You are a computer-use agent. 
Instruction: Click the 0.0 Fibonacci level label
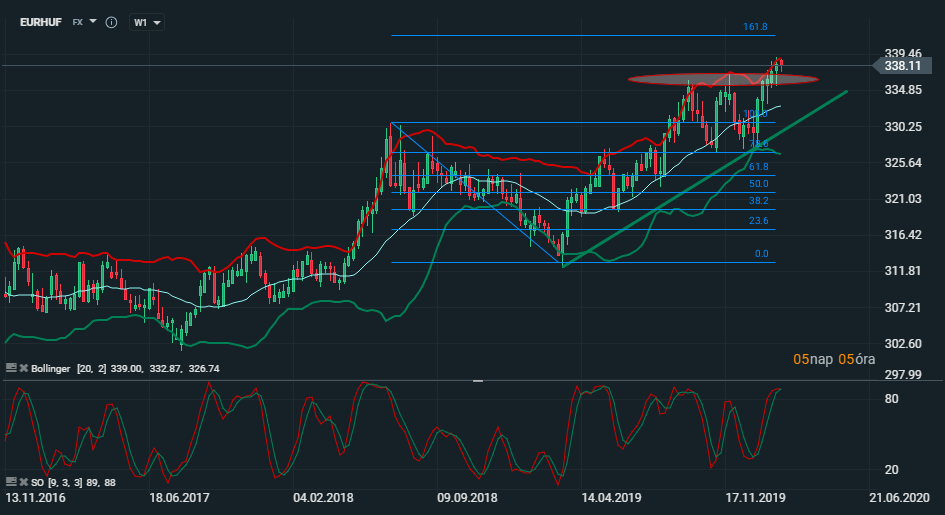coord(761,254)
